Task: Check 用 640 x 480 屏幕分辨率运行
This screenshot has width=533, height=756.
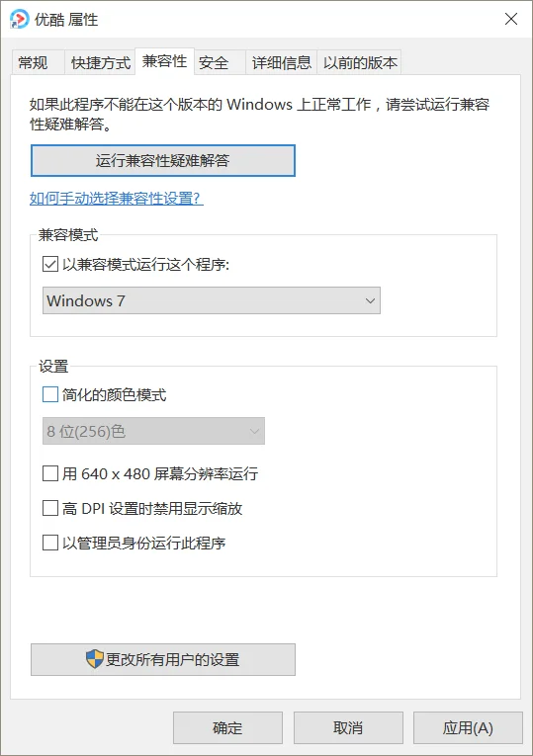Action: [x=50, y=473]
